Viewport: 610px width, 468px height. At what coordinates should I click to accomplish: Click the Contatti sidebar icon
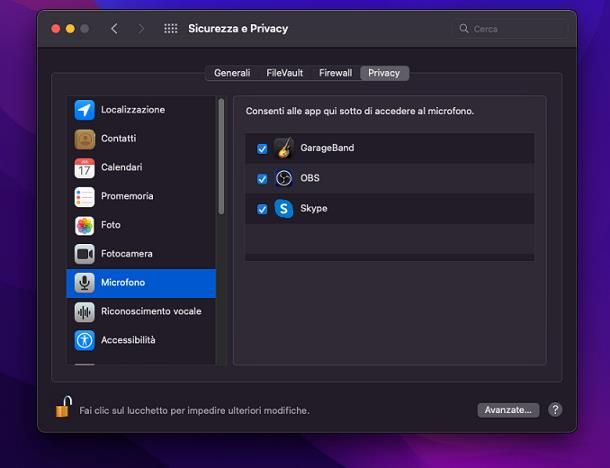(x=84, y=139)
